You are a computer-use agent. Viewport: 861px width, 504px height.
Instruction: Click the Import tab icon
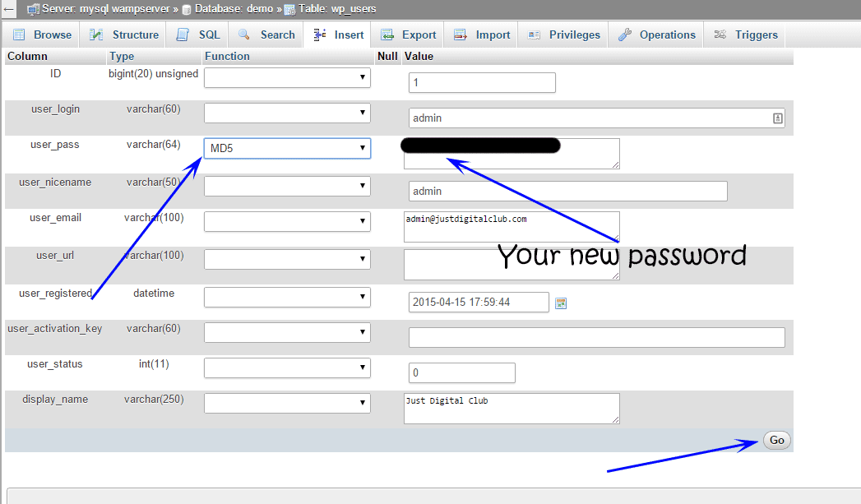tap(461, 35)
